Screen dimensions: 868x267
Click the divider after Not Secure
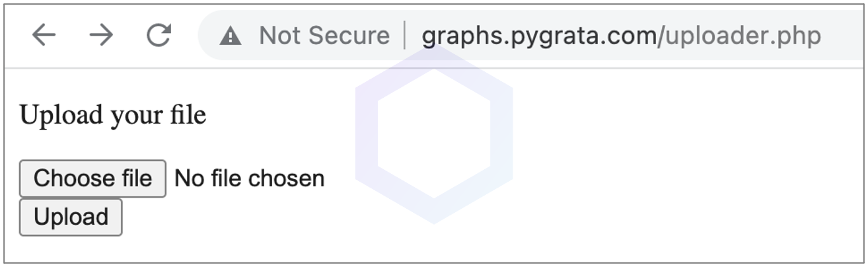pos(405,36)
